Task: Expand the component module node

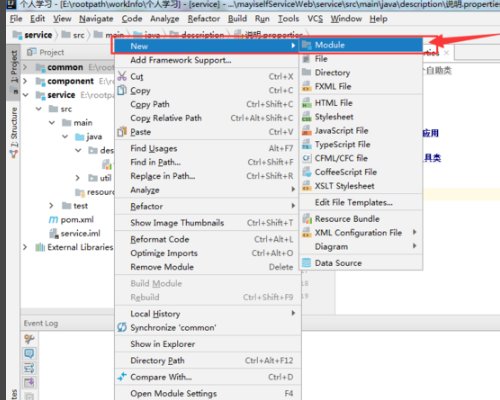Action: tap(25, 81)
